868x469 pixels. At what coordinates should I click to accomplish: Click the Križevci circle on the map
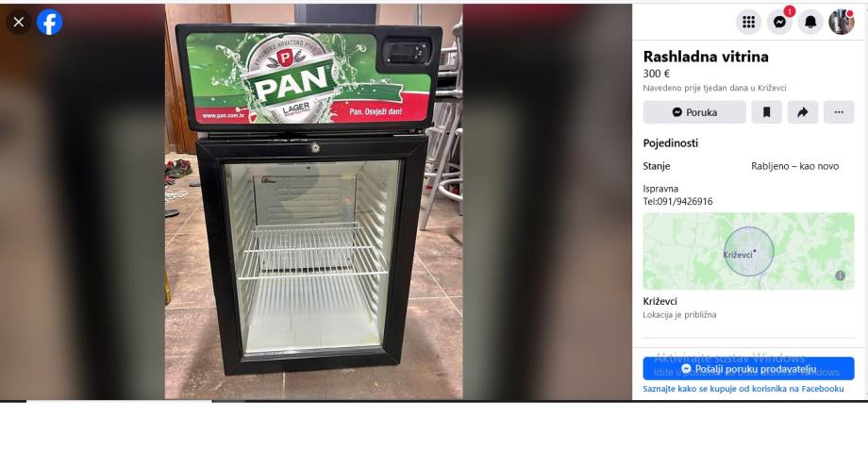[748, 251]
